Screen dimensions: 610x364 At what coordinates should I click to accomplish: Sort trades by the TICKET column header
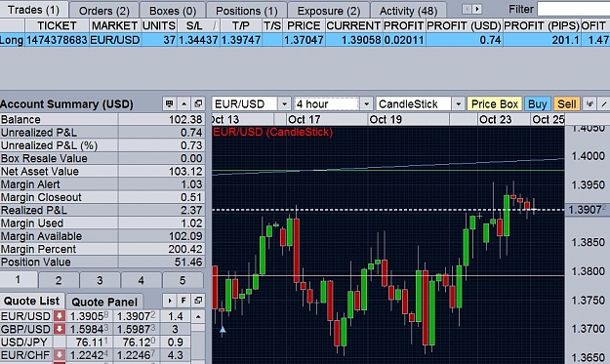tap(57, 25)
